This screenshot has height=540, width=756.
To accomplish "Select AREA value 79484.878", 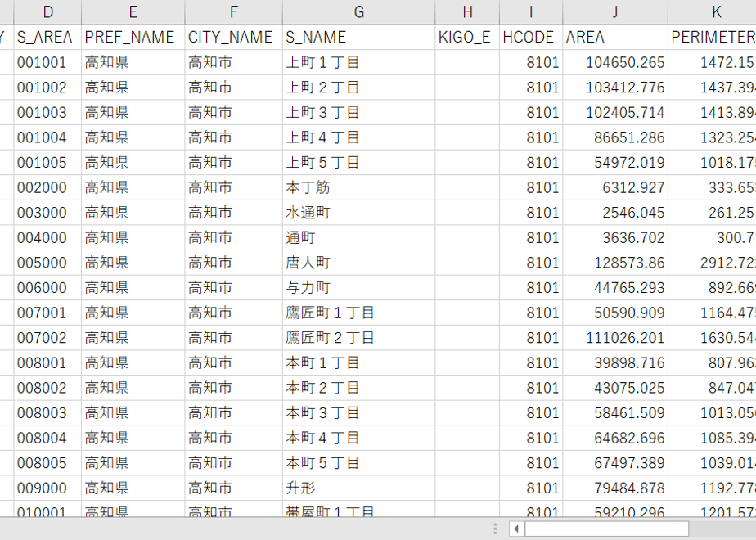I will (615, 488).
